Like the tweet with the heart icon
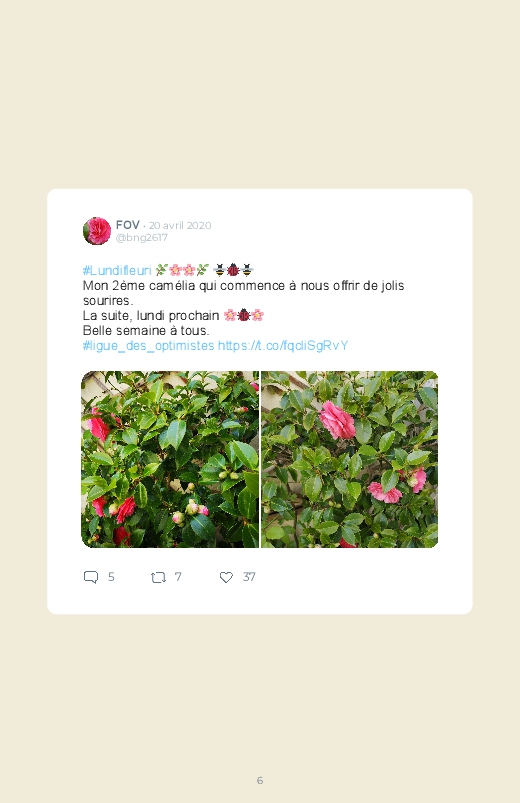Screen dimensions: 520x803 coord(226,577)
